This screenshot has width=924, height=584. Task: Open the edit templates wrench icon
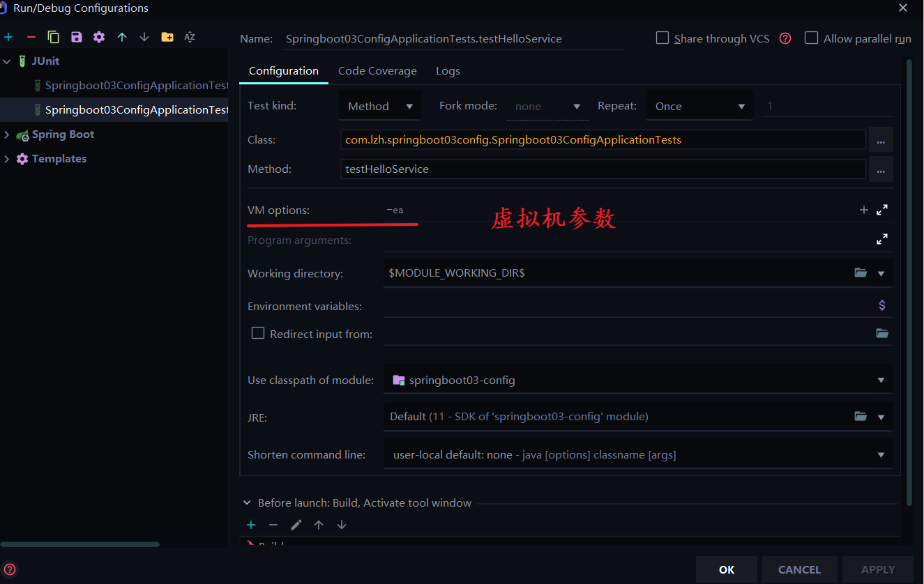99,37
